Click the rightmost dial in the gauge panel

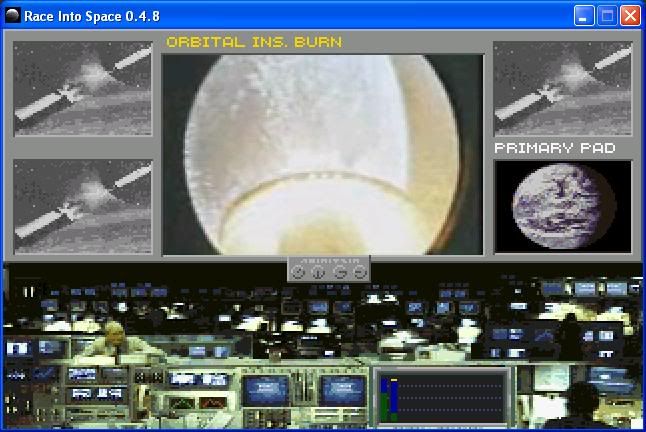(x=360, y=272)
